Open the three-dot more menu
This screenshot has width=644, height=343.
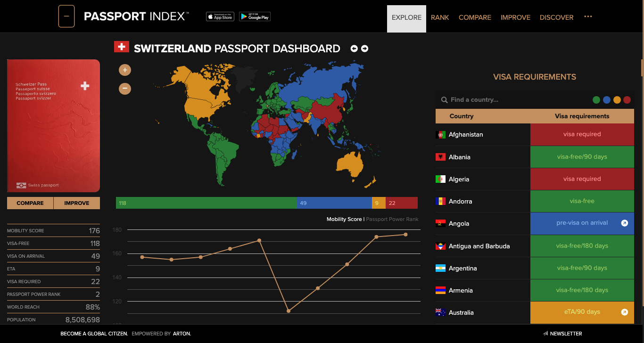[588, 16]
